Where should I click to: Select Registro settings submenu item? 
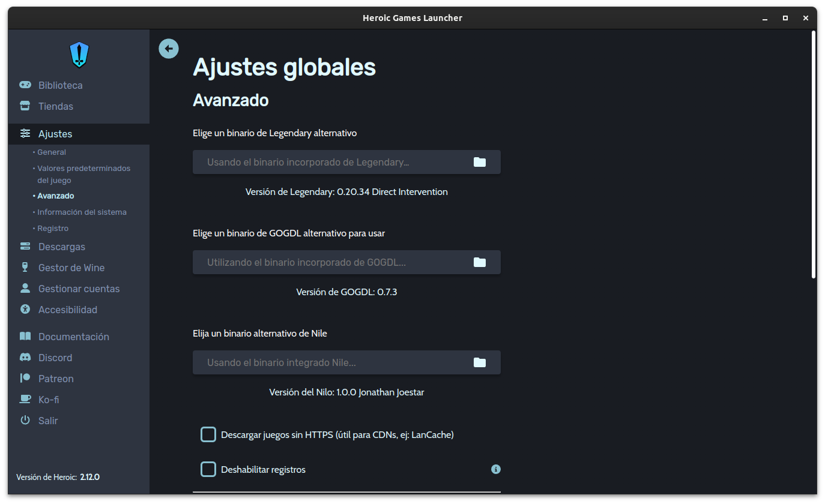pos(53,229)
